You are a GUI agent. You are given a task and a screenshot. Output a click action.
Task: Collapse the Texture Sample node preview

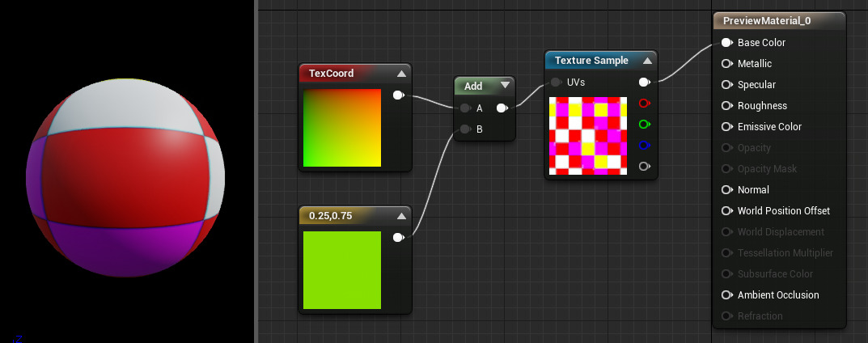click(x=646, y=61)
